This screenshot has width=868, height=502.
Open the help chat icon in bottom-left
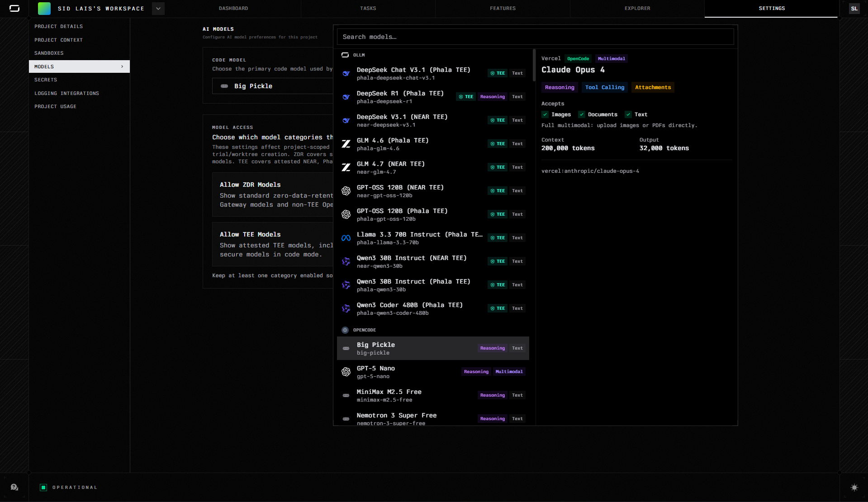pyautogui.click(x=14, y=487)
